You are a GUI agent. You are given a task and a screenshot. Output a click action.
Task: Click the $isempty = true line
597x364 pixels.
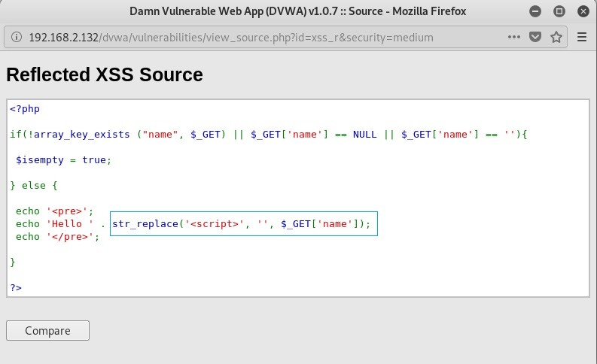click(61, 159)
